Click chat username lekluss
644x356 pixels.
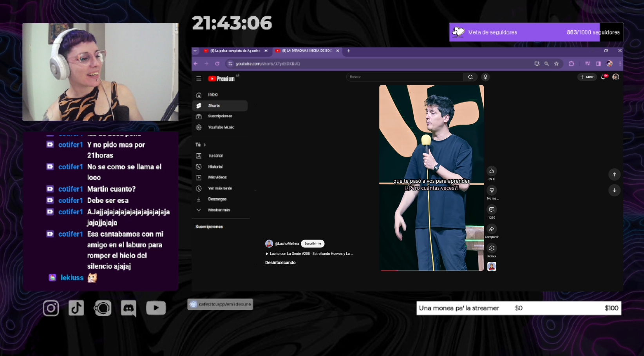click(x=72, y=278)
